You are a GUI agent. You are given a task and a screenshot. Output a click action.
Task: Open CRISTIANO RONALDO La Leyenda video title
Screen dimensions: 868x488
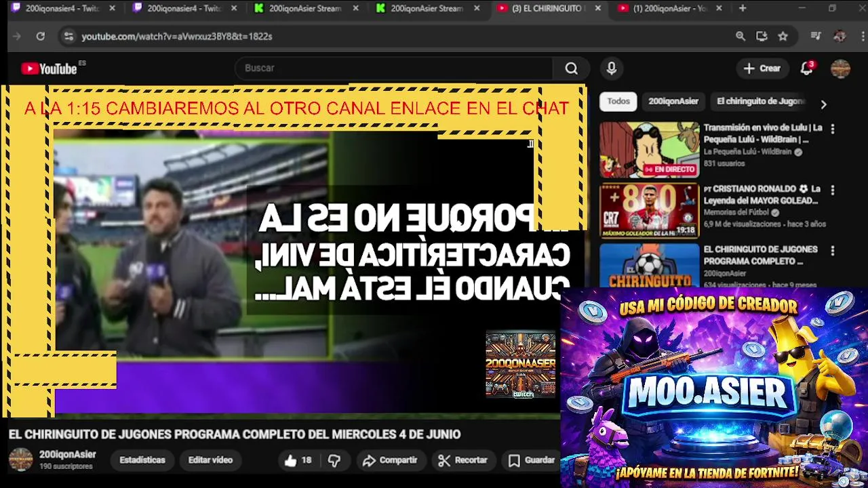pos(762,195)
